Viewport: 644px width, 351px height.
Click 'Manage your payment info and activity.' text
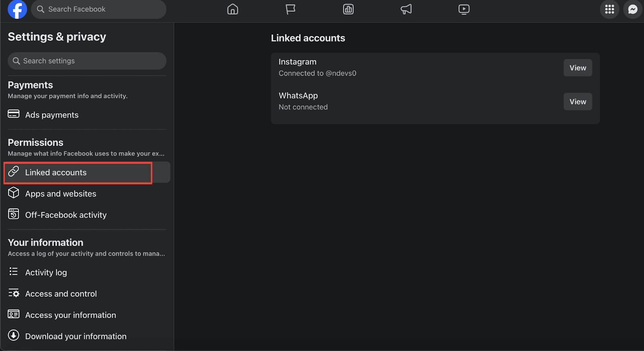tap(68, 96)
